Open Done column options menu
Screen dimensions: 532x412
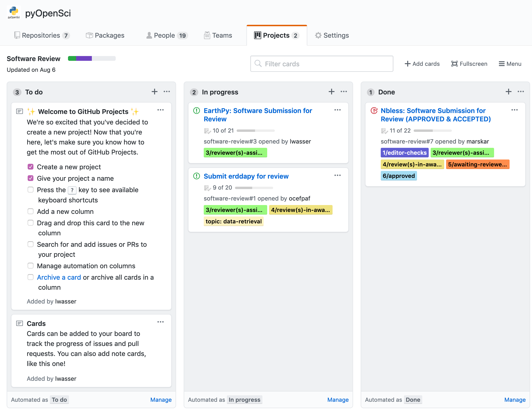521,92
